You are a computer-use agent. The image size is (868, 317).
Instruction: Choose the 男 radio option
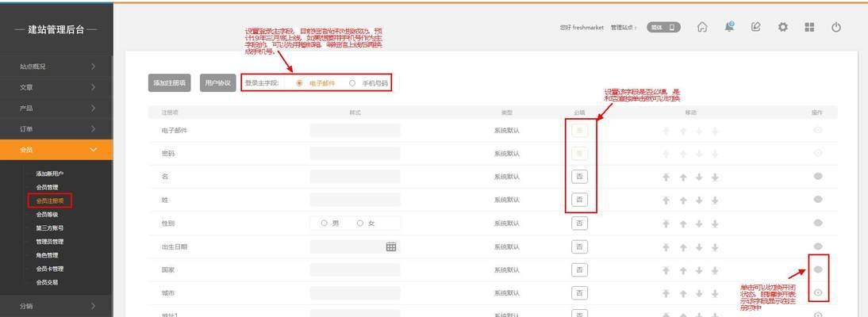tap(325, 223)
